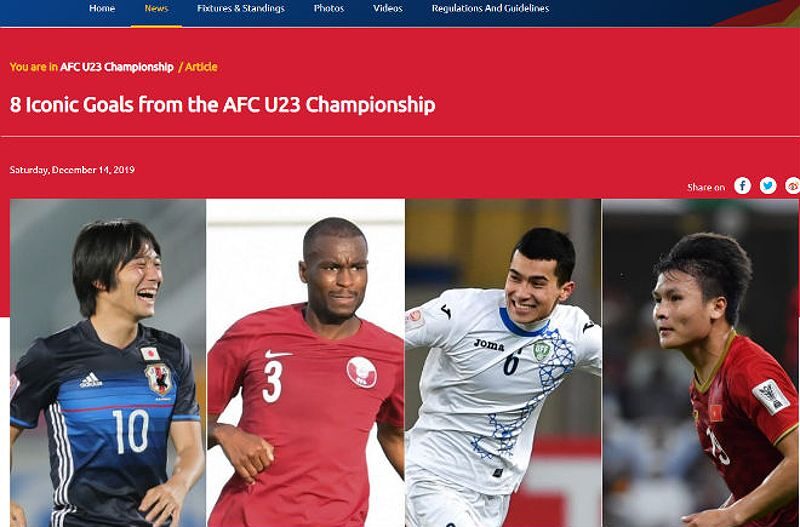The image size is (800, 527).
Task: Click the Japan crest on the blue jersey
Action: (x=158, y=380)
